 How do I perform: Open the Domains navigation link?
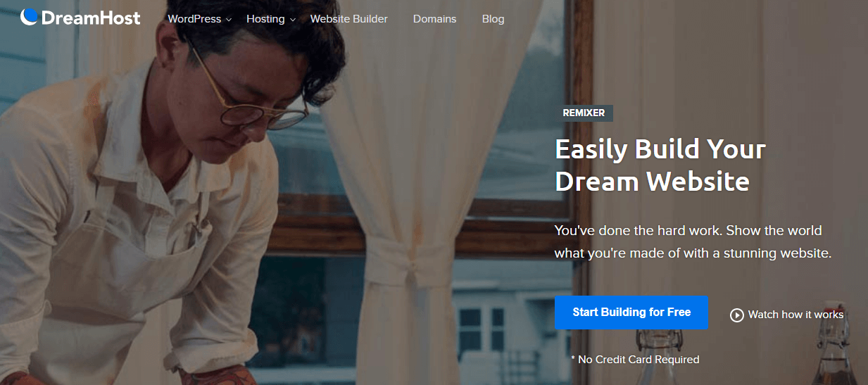tap(434, 19)
